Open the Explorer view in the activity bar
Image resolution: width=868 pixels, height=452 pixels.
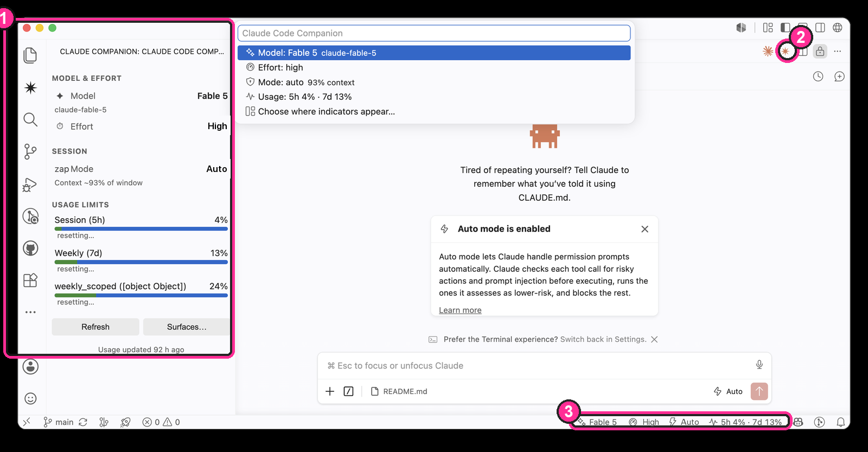click(x=30, y=55)
